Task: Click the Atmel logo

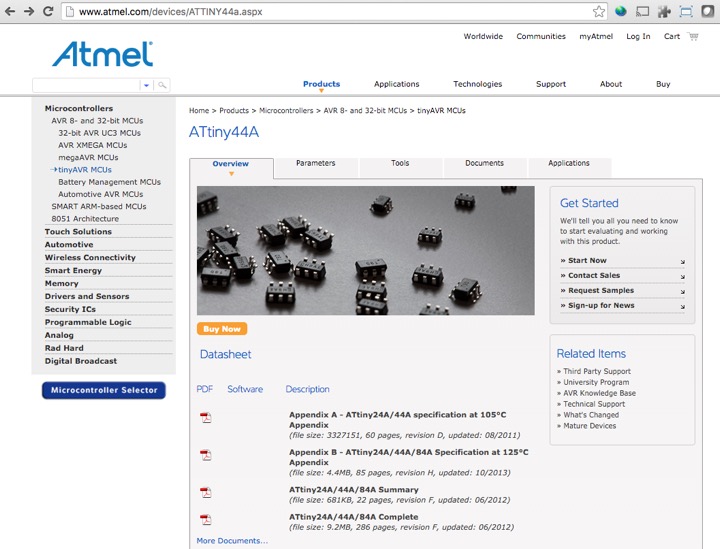Action: tap(102, 54)
